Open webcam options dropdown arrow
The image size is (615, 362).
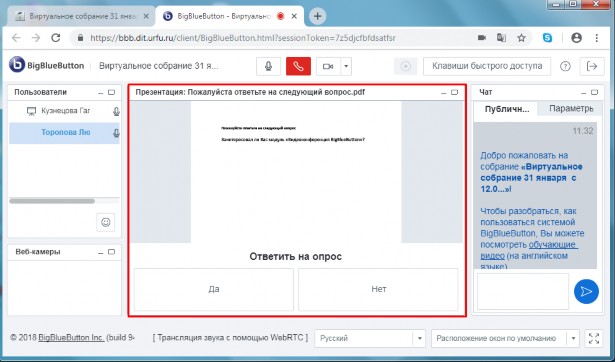(346, 66)
